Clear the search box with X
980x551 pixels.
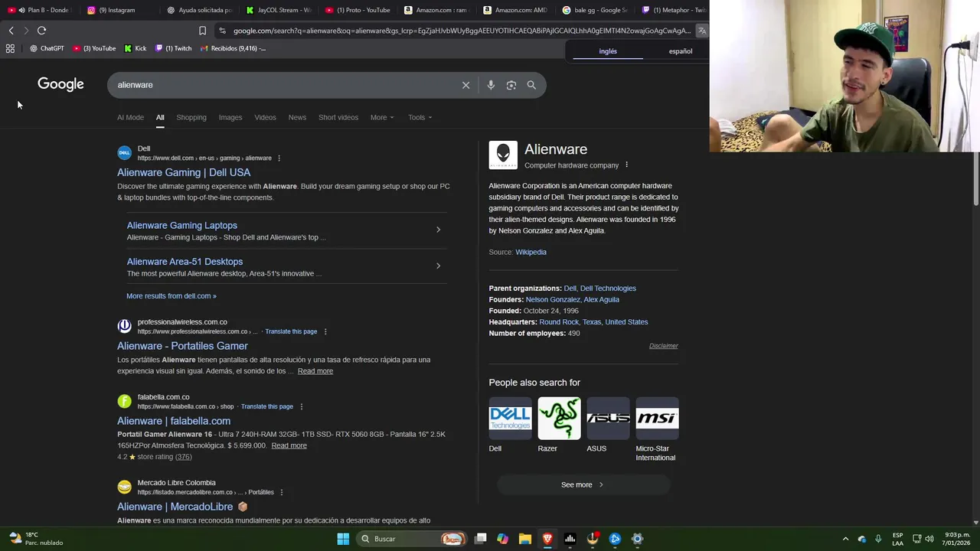(x=465, y=85)
